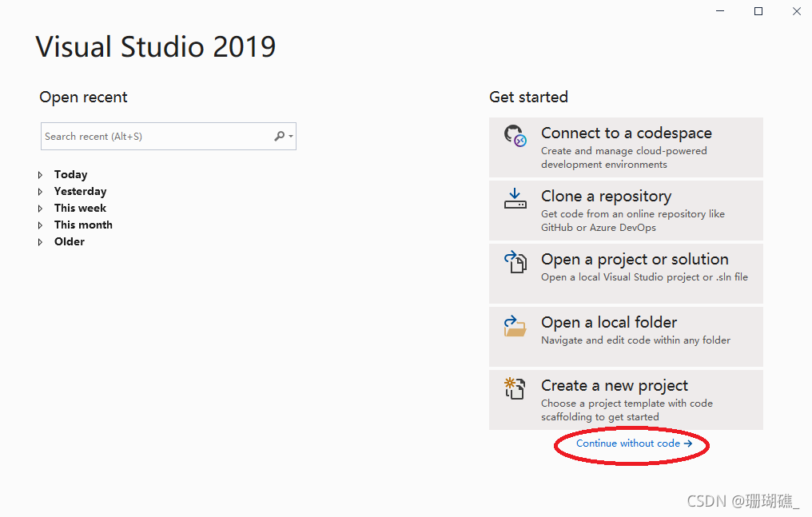Select the Older label in recent list
The height and width of the screenshot is (517, 812).
pyautogui.click(x=70, y=241)
